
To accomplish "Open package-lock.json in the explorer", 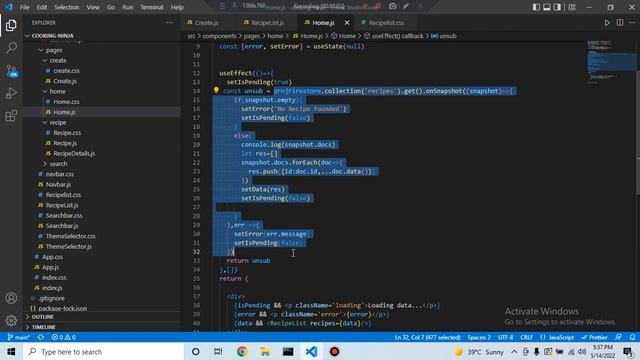I will [x=62, y=309].
